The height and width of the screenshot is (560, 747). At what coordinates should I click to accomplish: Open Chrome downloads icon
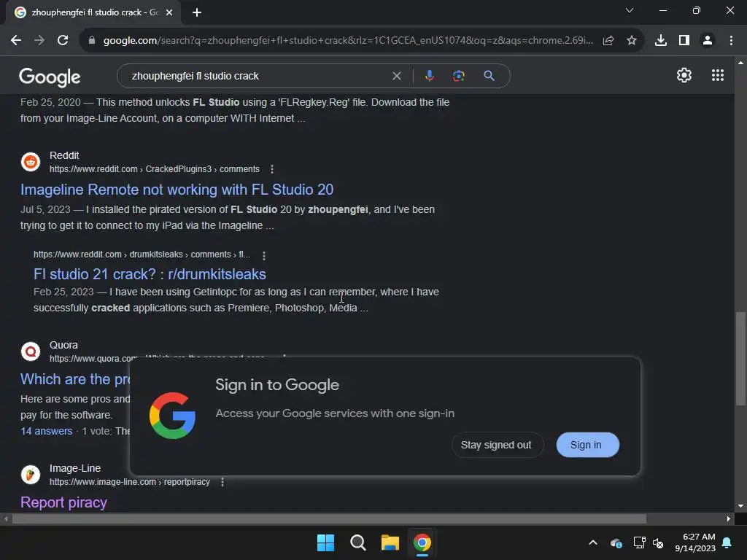click(661, 41)
